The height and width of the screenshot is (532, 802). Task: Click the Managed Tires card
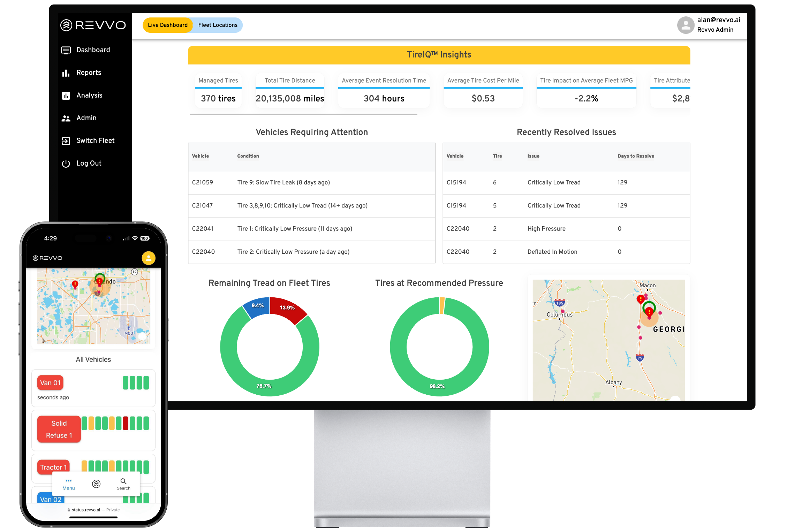point(218,91)
